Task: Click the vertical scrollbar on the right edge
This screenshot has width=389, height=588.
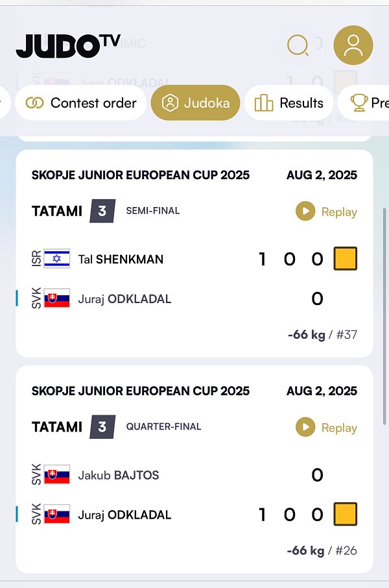Action: 384,317
